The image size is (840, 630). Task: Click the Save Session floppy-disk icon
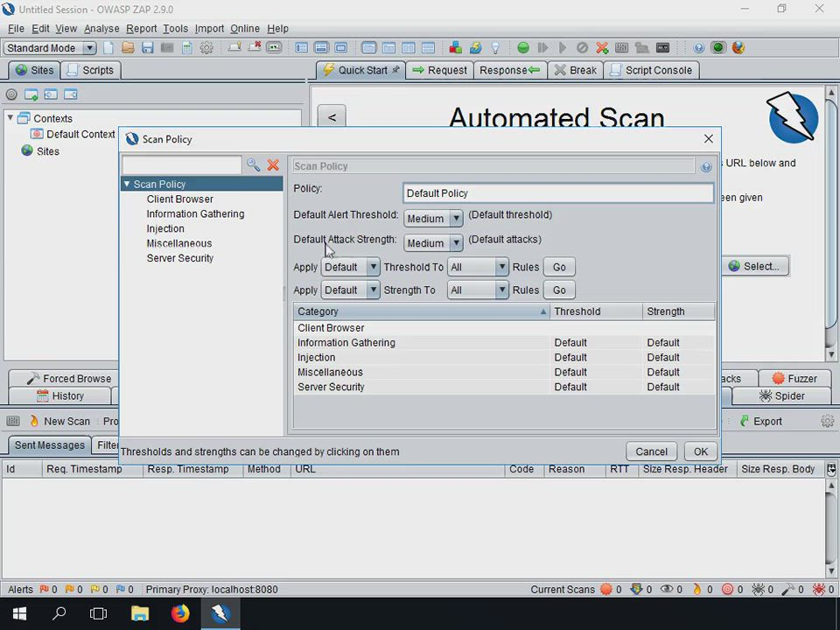[147, 48]
